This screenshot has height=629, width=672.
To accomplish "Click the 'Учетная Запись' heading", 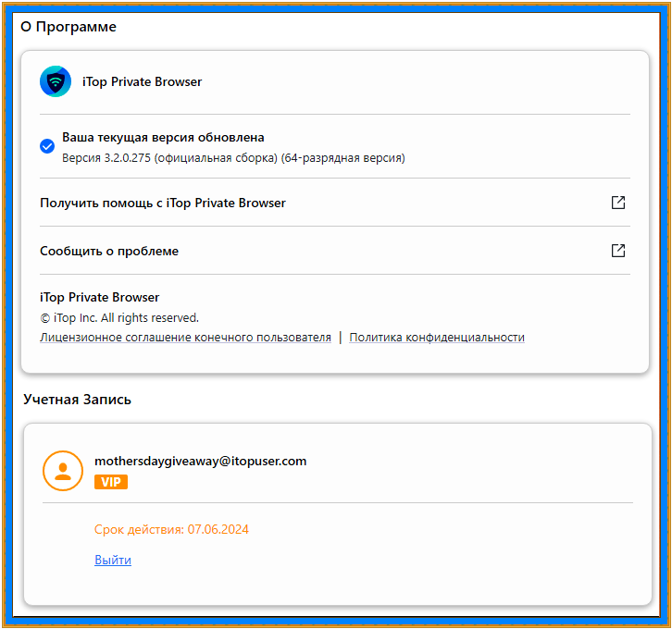I will [x=77, y=399].
